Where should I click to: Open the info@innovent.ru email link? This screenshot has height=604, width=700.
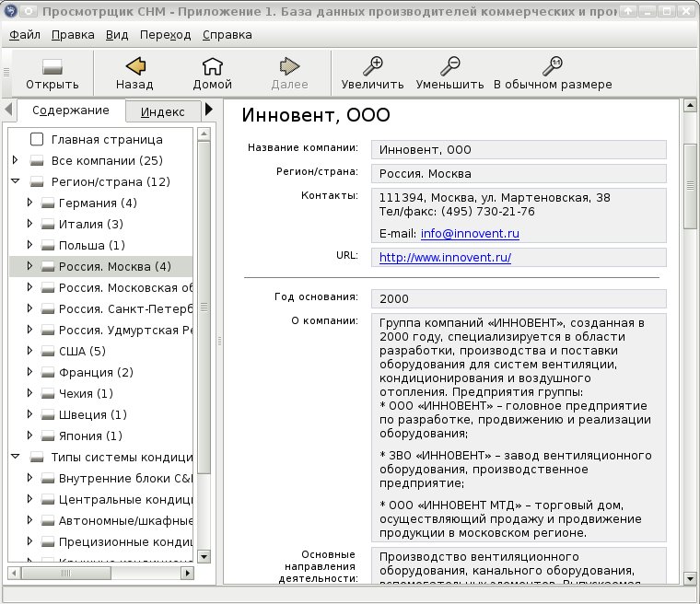click(x=470, y=234)
